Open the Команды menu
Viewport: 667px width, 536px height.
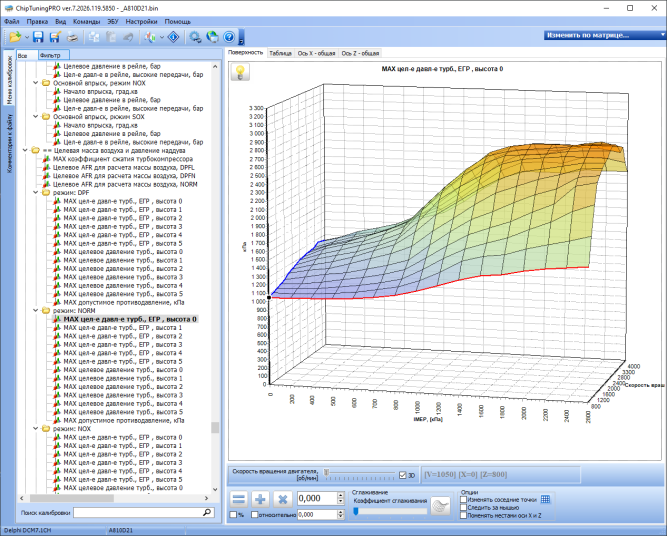click(86, 21)
